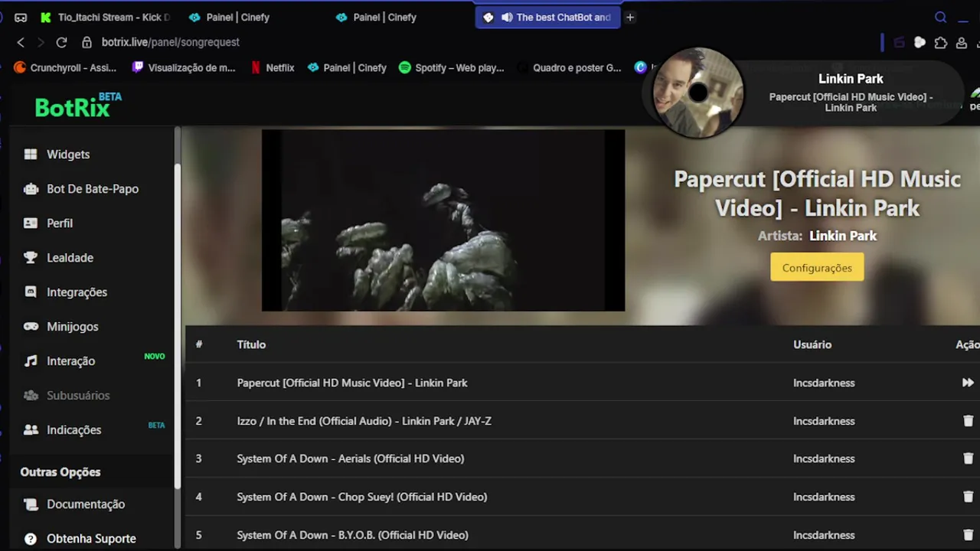Open browser extensions puzzle icon

(941, 42)
